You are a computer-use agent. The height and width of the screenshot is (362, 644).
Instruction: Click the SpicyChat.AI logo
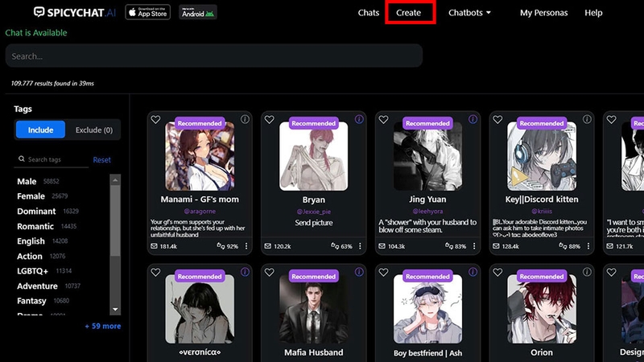pos(74,12)
